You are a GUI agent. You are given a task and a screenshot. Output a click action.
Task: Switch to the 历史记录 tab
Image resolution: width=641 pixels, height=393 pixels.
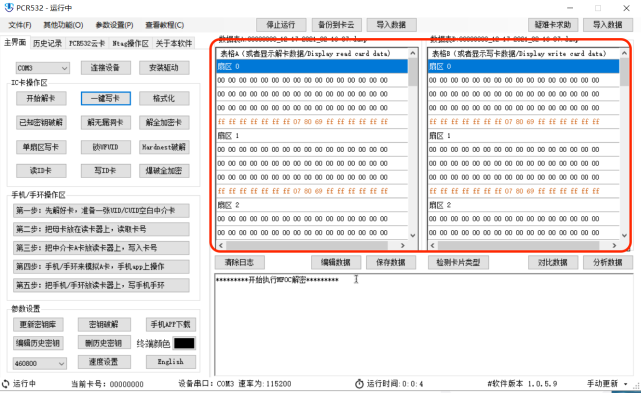47,43
